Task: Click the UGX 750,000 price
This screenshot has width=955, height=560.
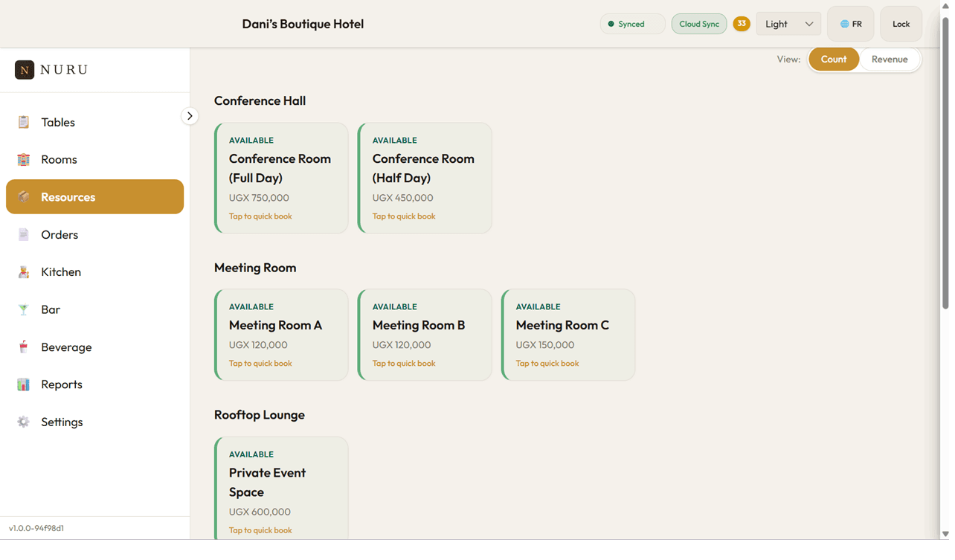Action: pos(259,198)
